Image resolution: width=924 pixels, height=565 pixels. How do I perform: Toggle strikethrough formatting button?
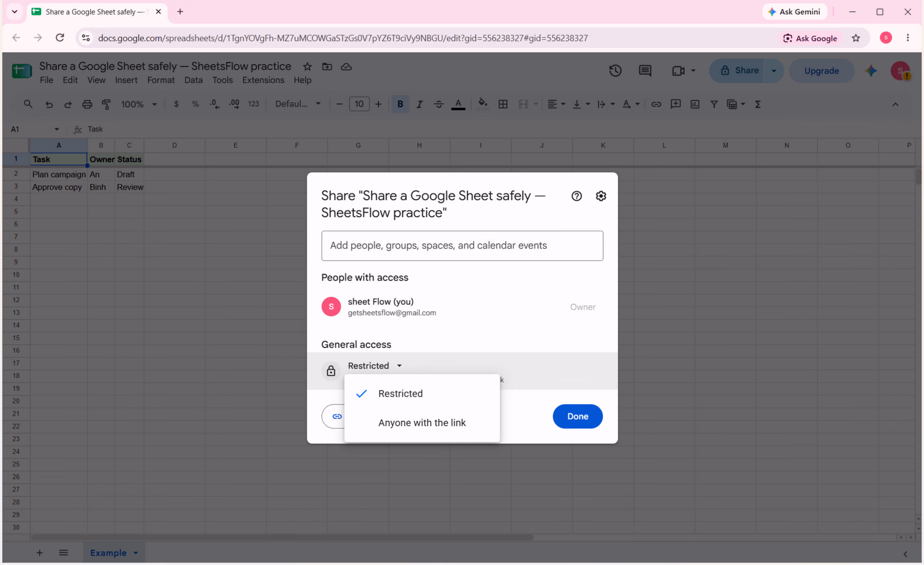(438, 104)
